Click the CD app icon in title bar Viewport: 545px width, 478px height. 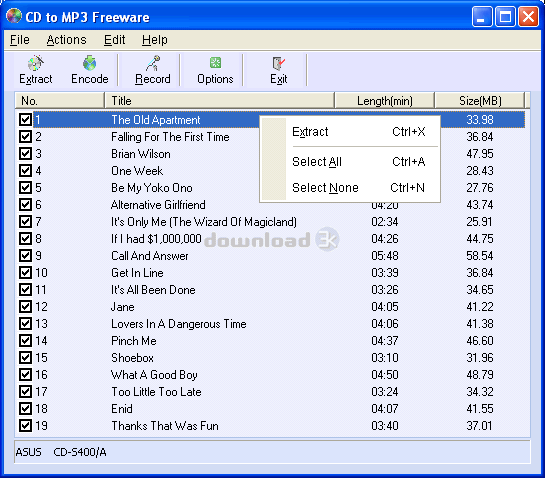point(14,16)
